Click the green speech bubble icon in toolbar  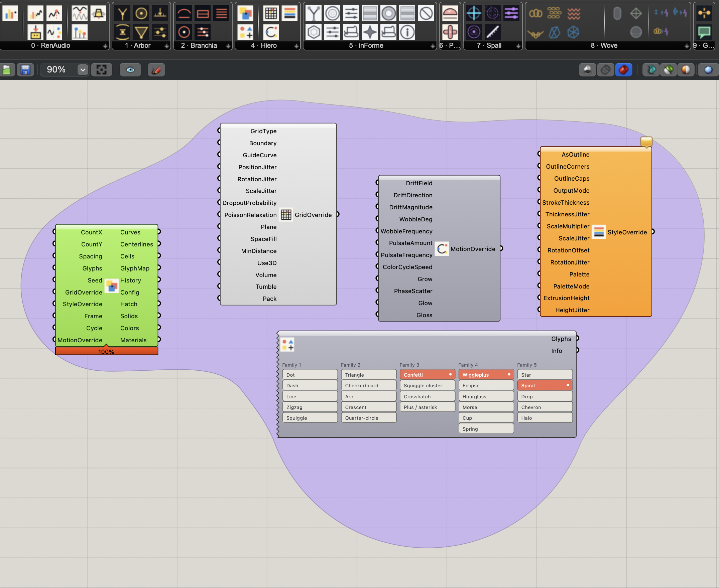704,32
